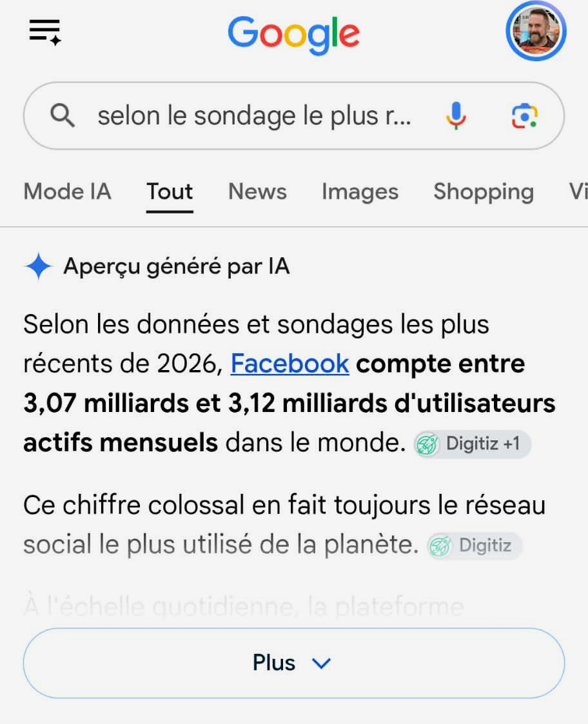Start voice search with the microphone icon
The image size is (588, 724).
coord(456,115)
